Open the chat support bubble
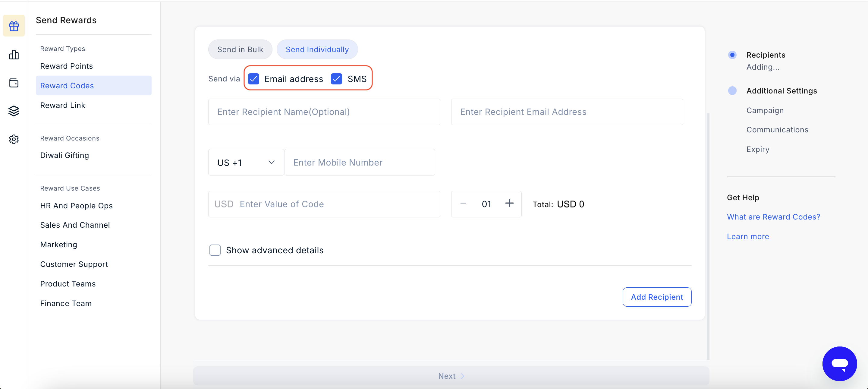868x389 pixels. click(839, 363)
